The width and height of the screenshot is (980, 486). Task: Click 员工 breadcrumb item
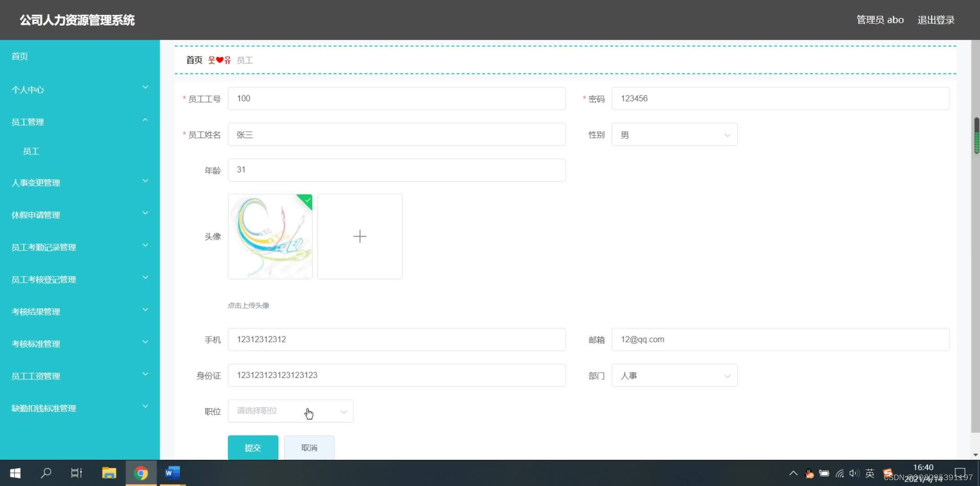[245, 60]
